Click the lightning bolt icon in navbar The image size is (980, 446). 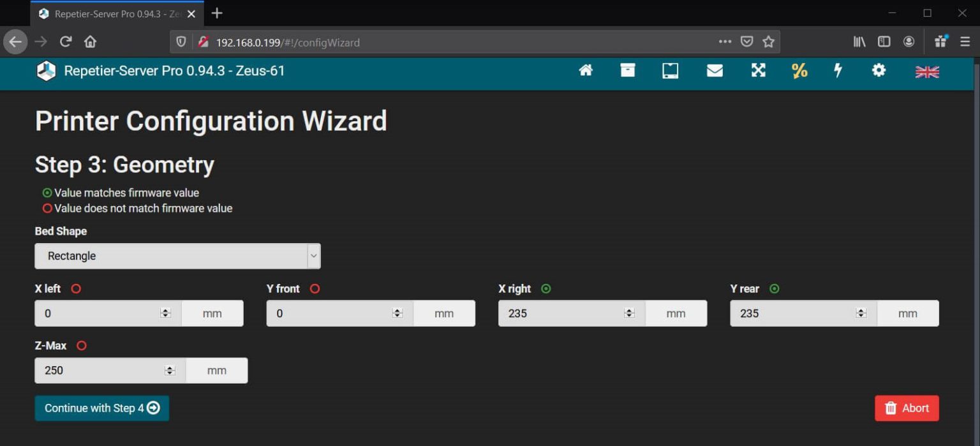click(838, 70)
